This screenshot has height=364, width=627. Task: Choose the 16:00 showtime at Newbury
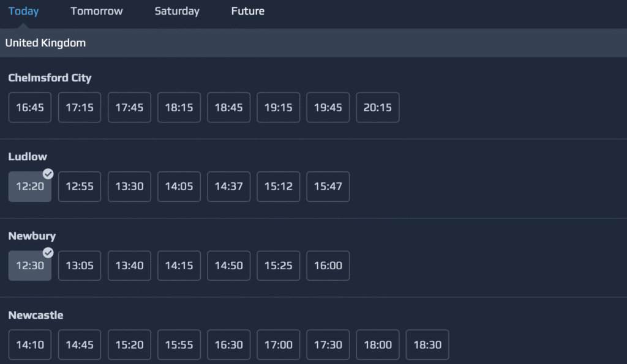pos(328,266)
